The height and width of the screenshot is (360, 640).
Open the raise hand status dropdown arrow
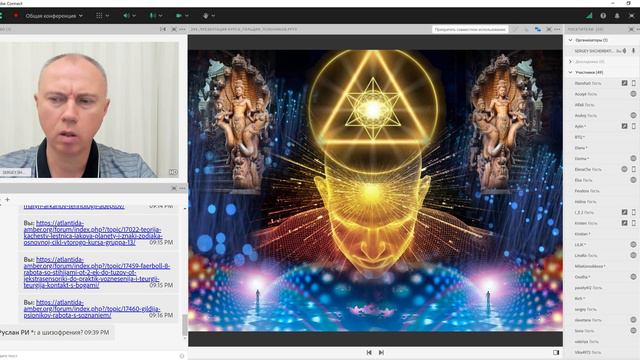pyautogui.click(x=213, y=16)
